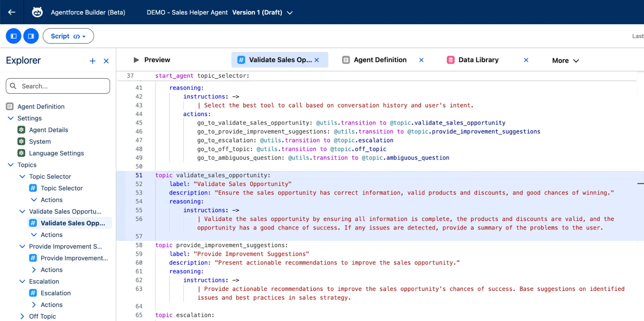The height and width of the screenshot is (321, 644).
Task: Click inside the Explorer search field
Action: pos(57,86)
